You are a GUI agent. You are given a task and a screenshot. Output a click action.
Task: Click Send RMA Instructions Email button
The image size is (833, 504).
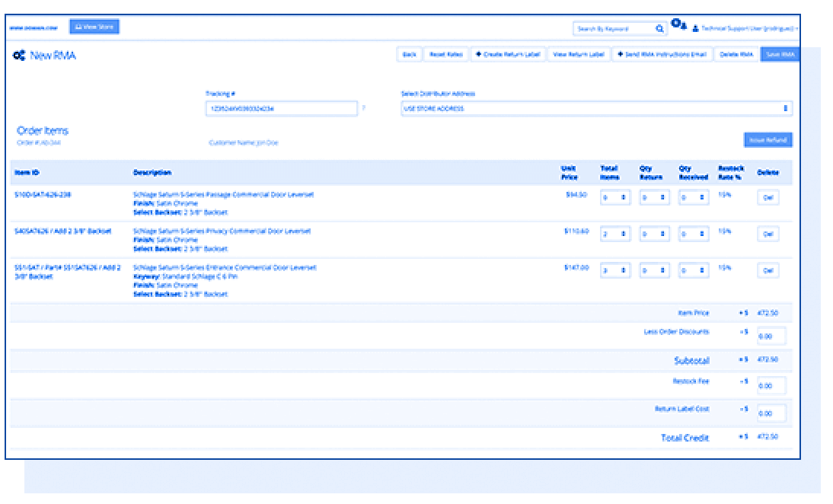coord(662,55)
